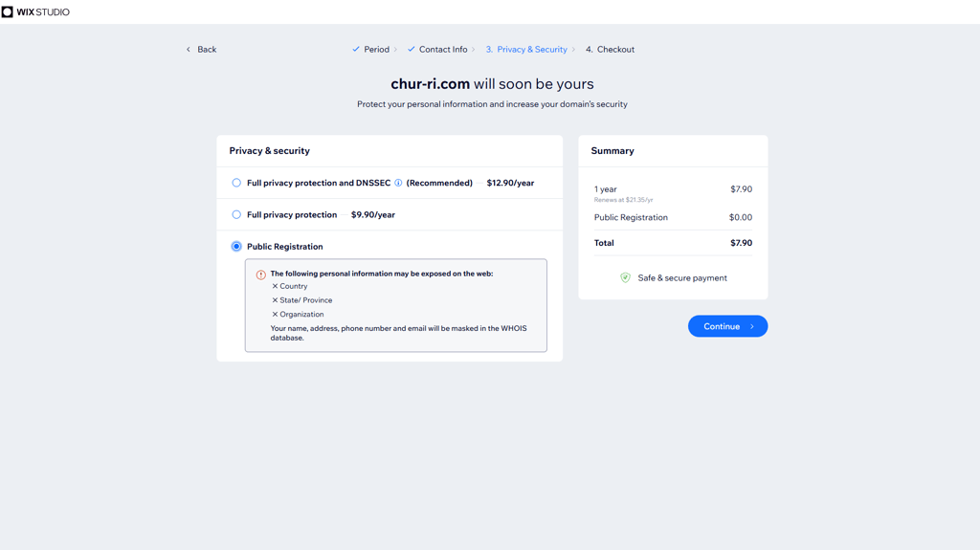This screenshot has width=980, height=550.
Task: Click the 'Renews at $21.35/yr' note
Action: click(623, 200)
